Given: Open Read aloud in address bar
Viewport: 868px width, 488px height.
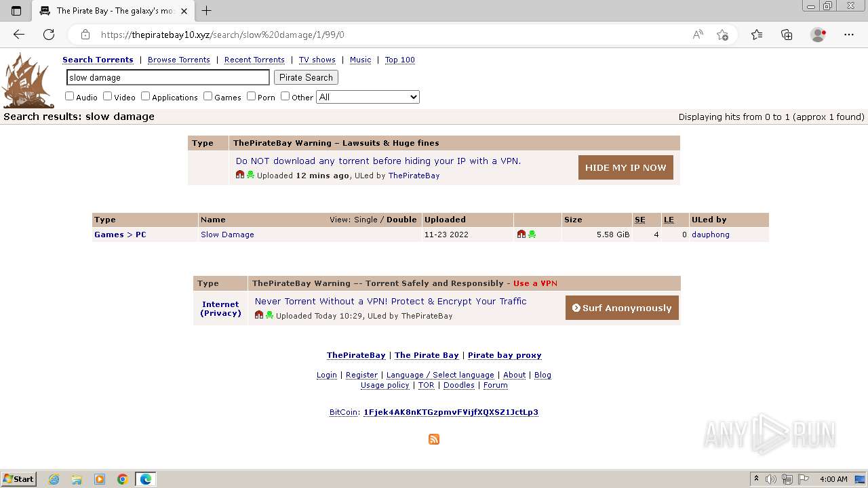Looking at the screenshot, I should click(x=698, y=35).
